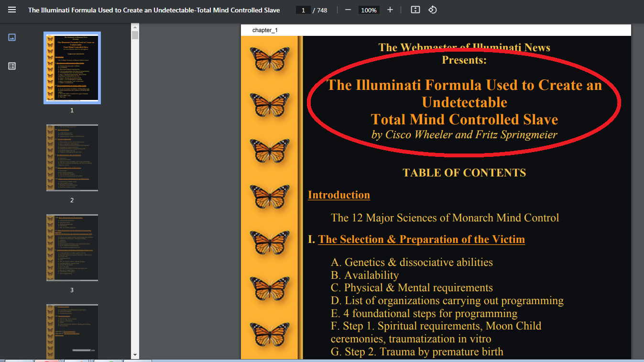Select the thumbnails view icon in sidebar
This screenshot has height=362, width=644.
coord(12,37)
